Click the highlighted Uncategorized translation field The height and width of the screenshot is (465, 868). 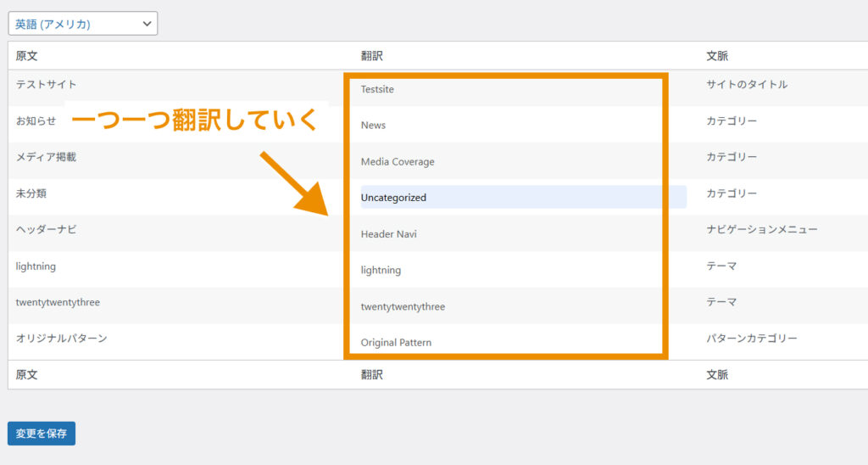click(x=522, y=197)
